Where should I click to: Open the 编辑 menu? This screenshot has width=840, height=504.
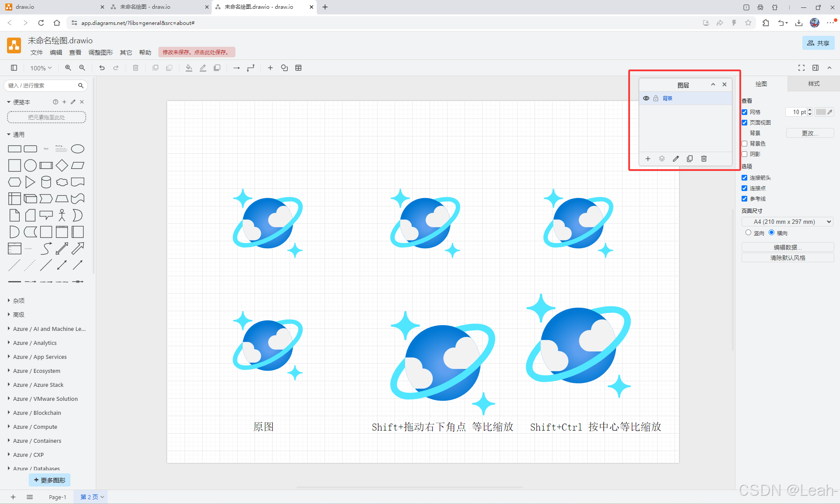click(x=56, y=52)
